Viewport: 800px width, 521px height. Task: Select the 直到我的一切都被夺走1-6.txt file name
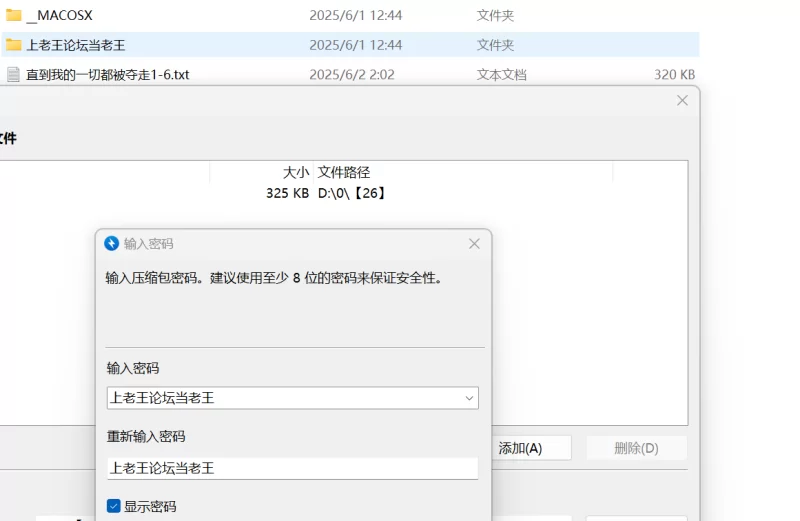tap(108, 75)
